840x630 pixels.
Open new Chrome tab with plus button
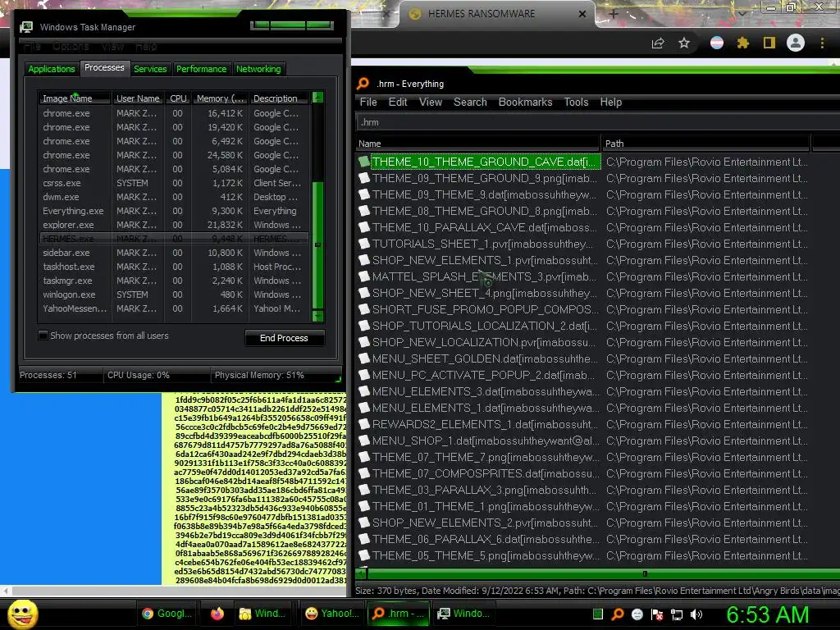pyautogui.click(x=614, y=14)
